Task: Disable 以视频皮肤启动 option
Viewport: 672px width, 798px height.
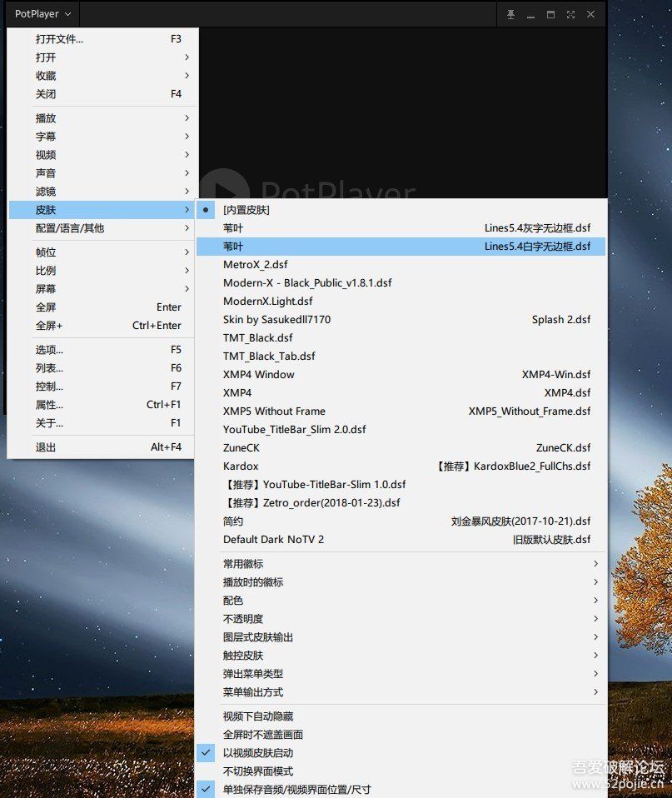Action: click(x=257, y=753)
